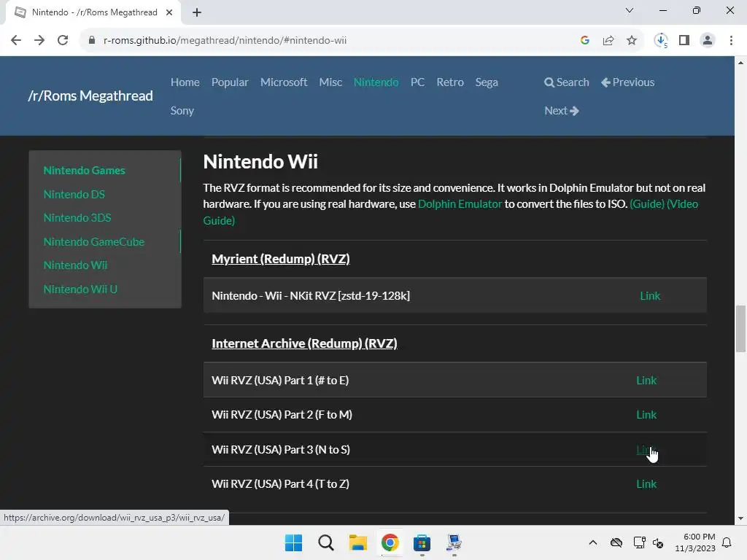Select Nintendo Games in sidebar

[84, 171]
